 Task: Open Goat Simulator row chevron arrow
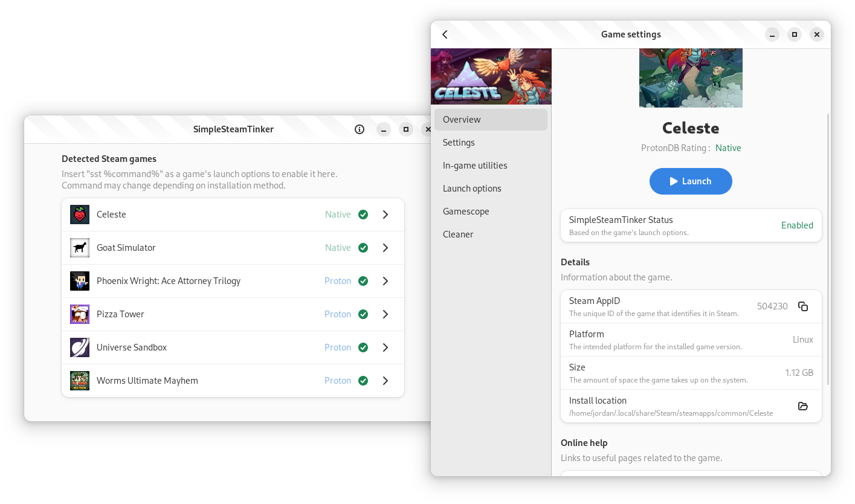pos(386,248)
